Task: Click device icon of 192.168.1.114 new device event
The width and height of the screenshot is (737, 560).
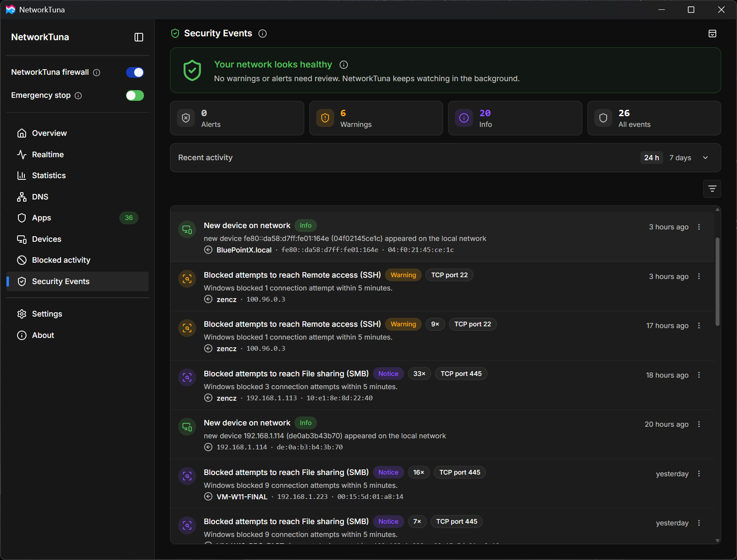Action: point(187,427)
